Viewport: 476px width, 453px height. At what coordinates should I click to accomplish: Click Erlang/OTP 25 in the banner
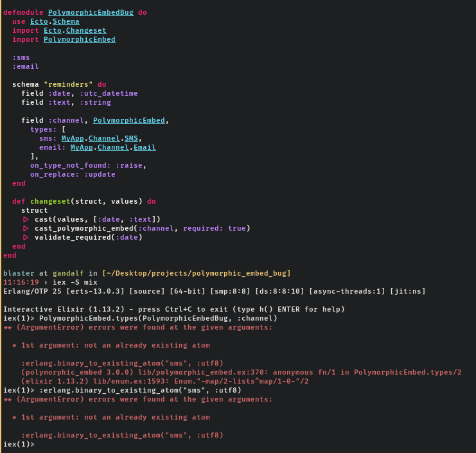pos(32,292)
